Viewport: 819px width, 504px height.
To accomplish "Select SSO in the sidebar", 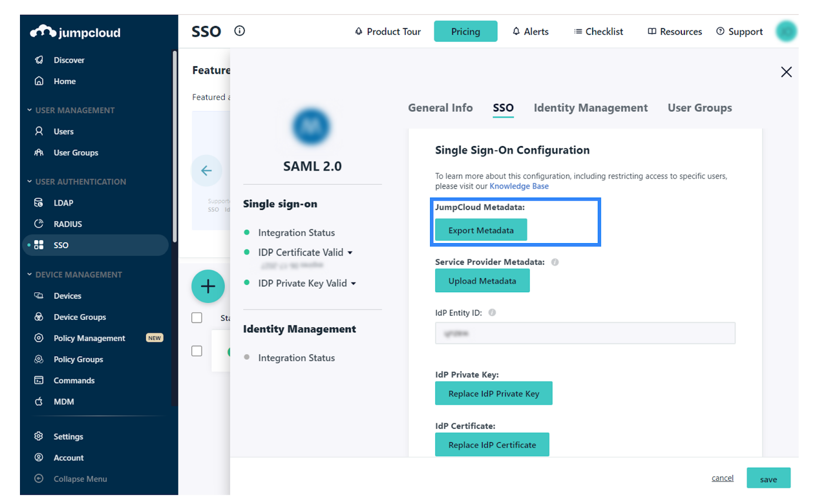I will point(95,245).
